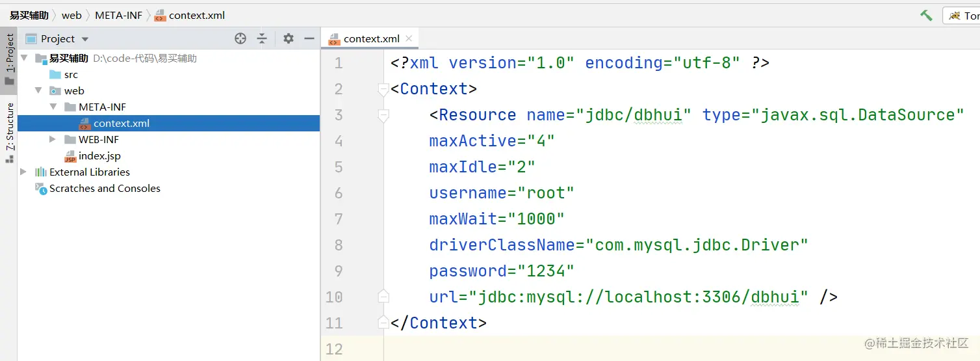Fold the Resource tag at line 3
Screen dimensions: 980x361
coord(383,116)
